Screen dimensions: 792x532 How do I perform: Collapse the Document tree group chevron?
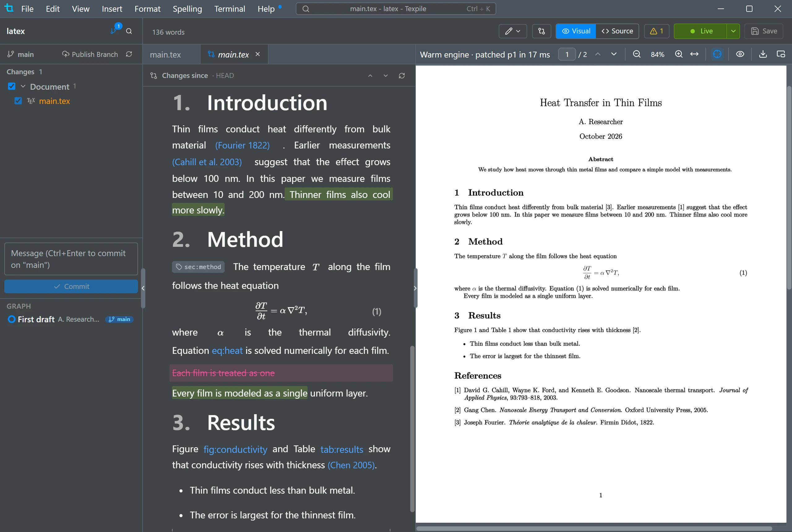23,87
